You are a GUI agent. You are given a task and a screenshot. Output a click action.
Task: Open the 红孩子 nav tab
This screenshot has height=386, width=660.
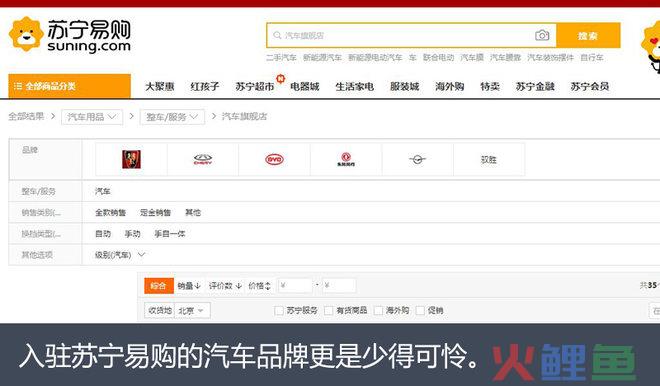pyautogui.click(x=205, y=86)
